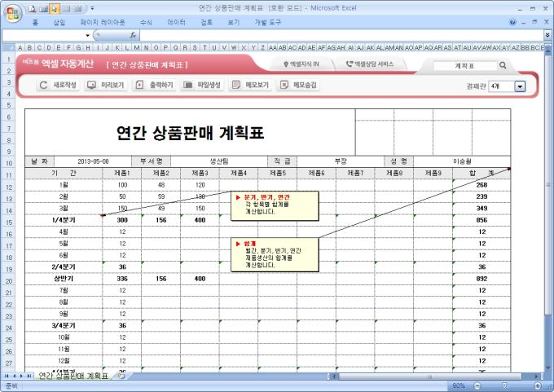
Task: Click the horizontal scrollbar thumb
Action: 429,377
